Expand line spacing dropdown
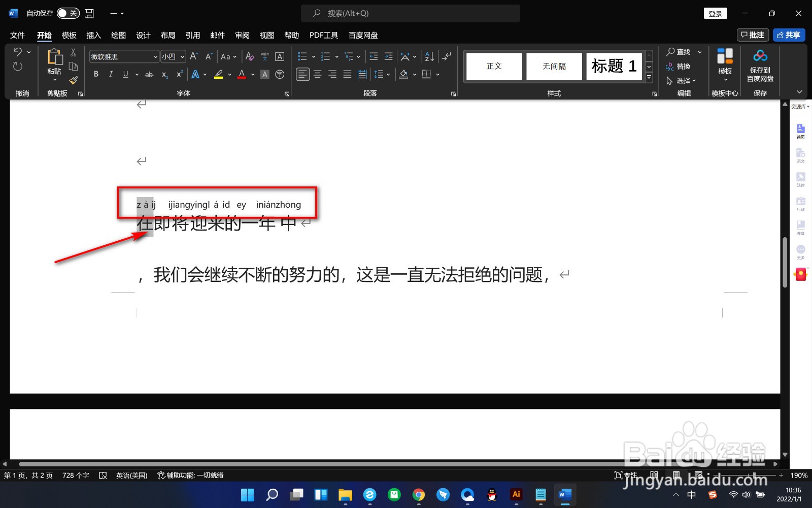This screenshot has width=812, height=508. tap(388, 74)
